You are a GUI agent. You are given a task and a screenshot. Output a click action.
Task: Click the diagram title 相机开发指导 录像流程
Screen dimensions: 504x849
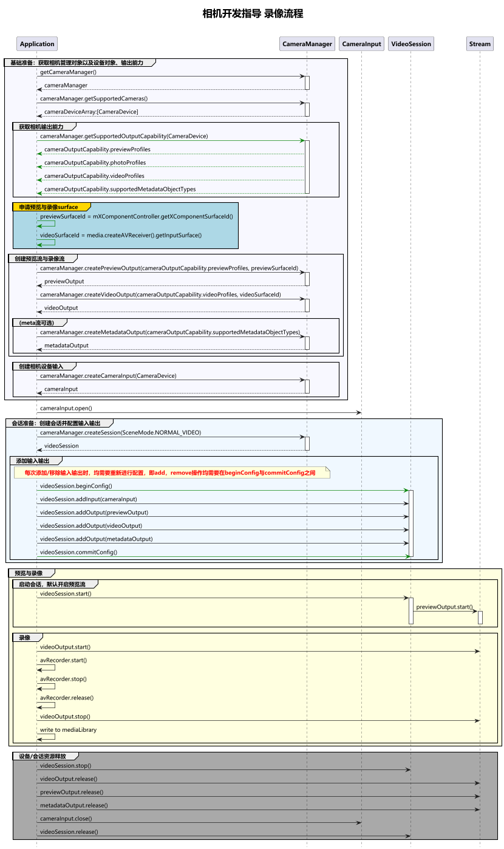pos(253,13)
